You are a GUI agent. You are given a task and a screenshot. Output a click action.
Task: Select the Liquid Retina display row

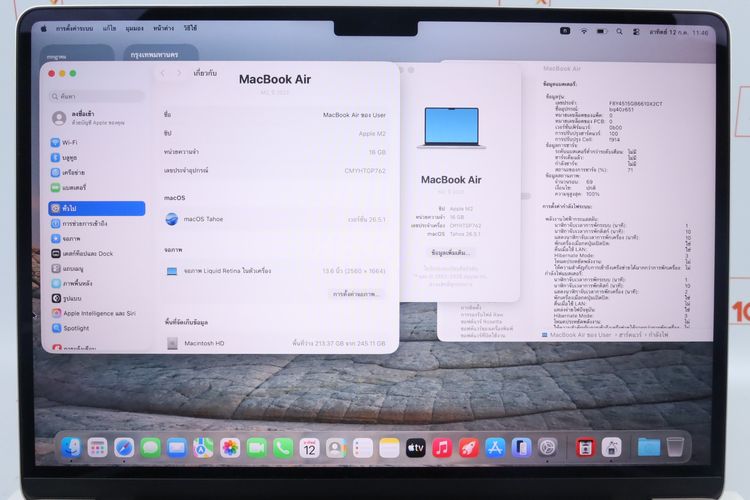[275, 271]
